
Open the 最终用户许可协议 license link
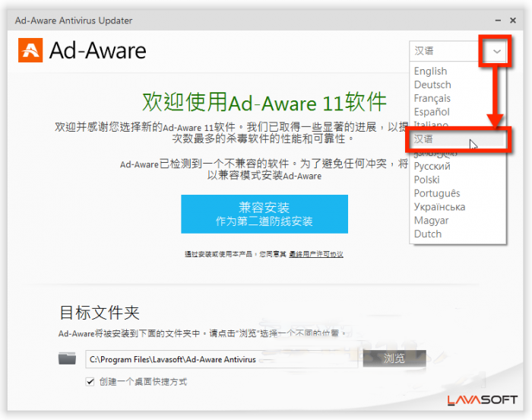click(x=316, y=254)
